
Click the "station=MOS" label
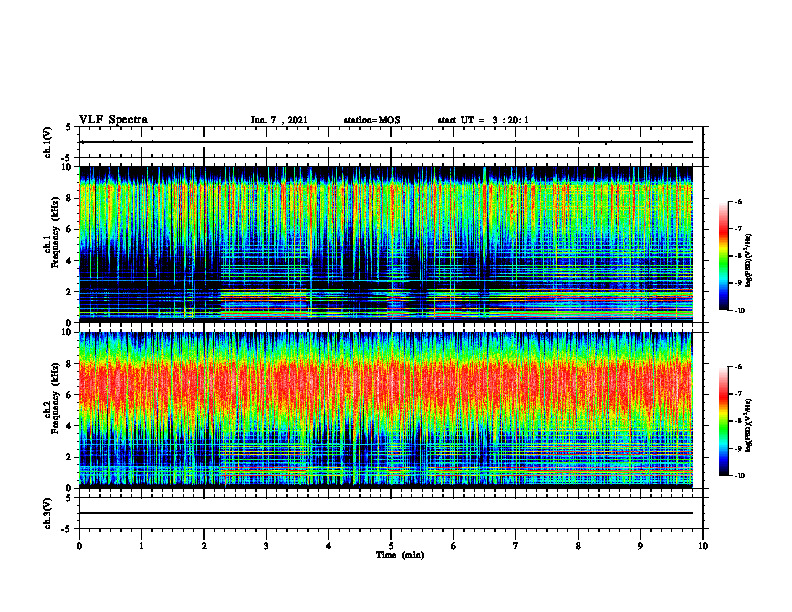[x=372, y=120]
